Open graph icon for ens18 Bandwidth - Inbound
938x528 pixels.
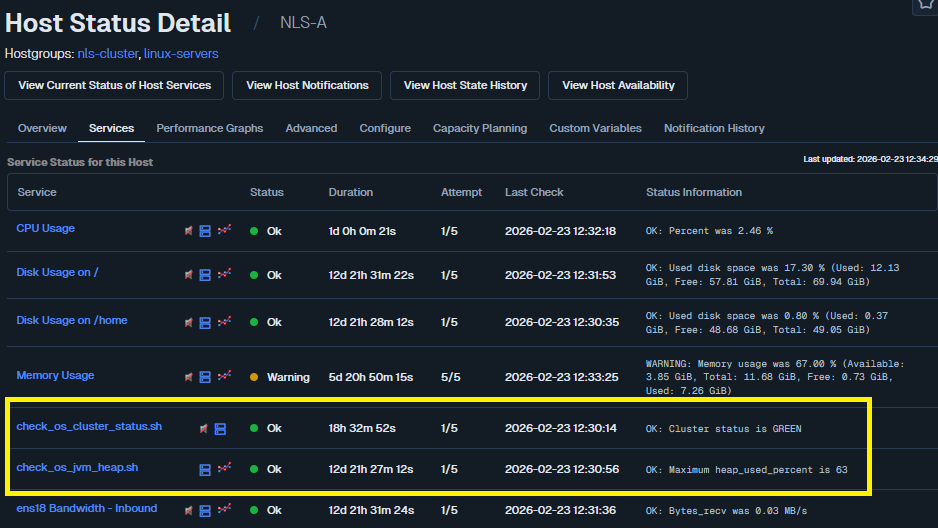point(224,510)
